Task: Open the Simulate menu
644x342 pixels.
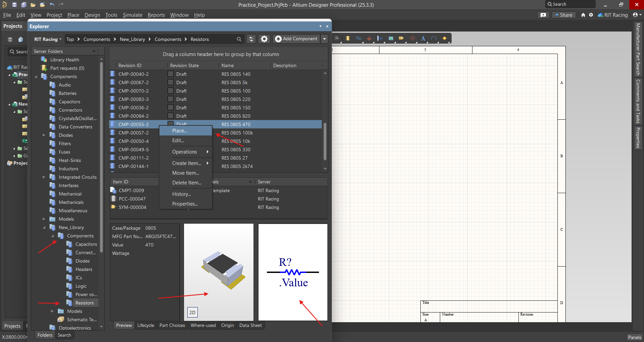Action: (x=132, y=15)
